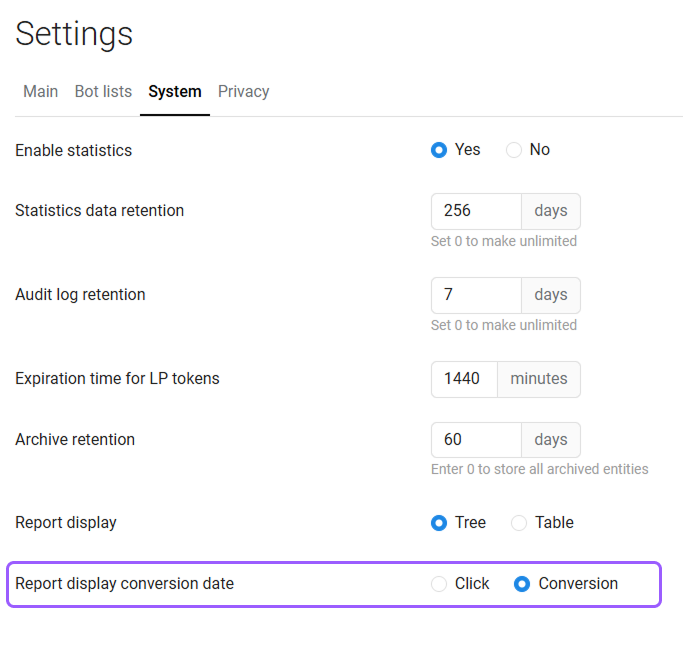Screen dimensions: 683x645
Task: Click the Report display conversion date label
Action: [x=124, y=584]
